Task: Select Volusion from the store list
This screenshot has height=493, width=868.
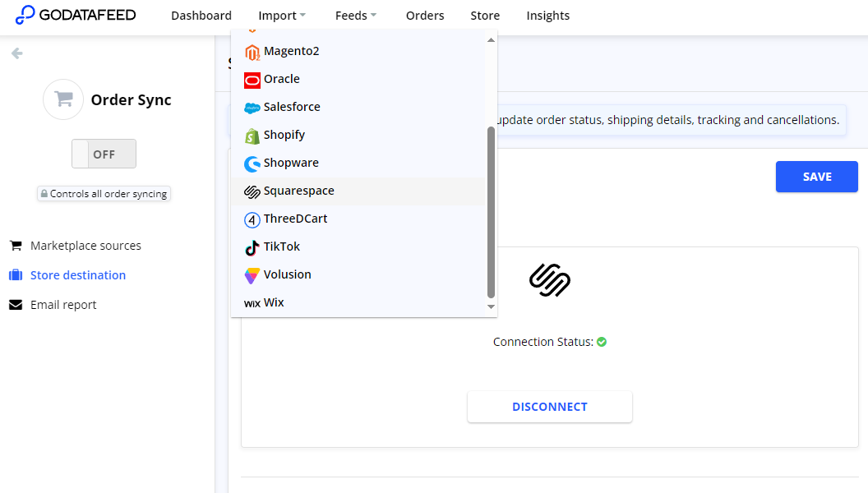Action: tap(358, 274)
